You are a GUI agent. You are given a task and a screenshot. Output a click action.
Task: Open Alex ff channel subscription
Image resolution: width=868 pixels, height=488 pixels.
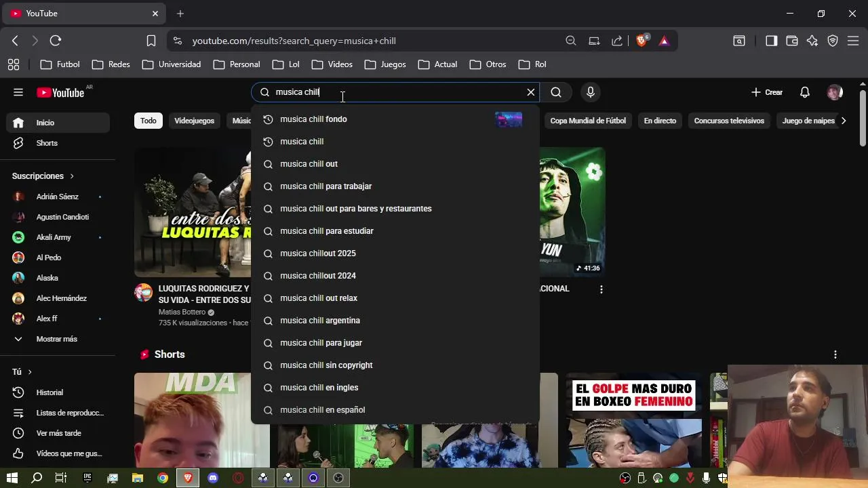[58, 319]
